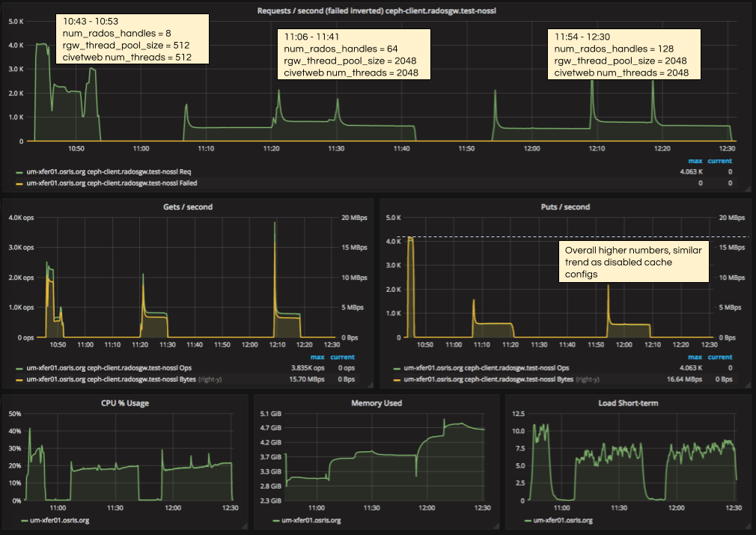Click green line icon in Memory Used legend
Screen dimensions: 756x535
pyautogui.click(x=276, y=520)
